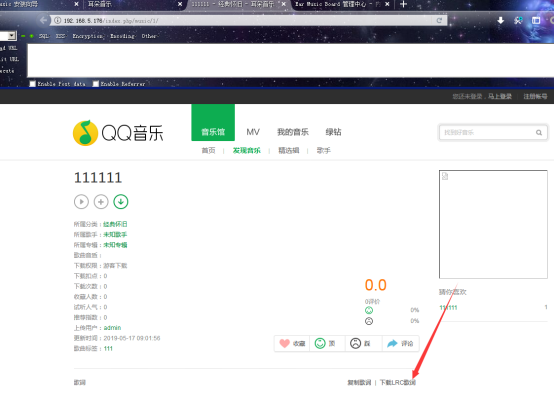Click the 0.0 rating score
Screen dimensions: 554x398
tap(376, 285)
